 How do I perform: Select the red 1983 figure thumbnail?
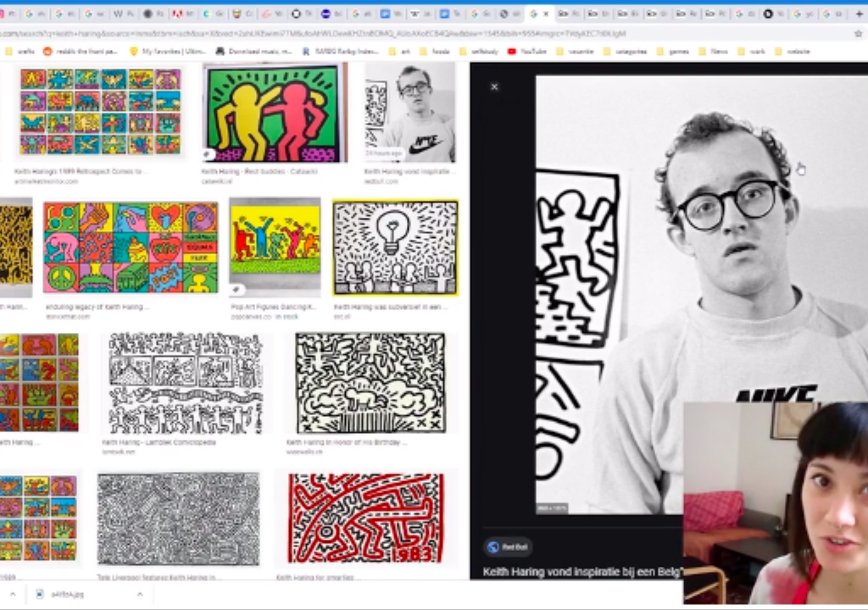coord(366,518)
